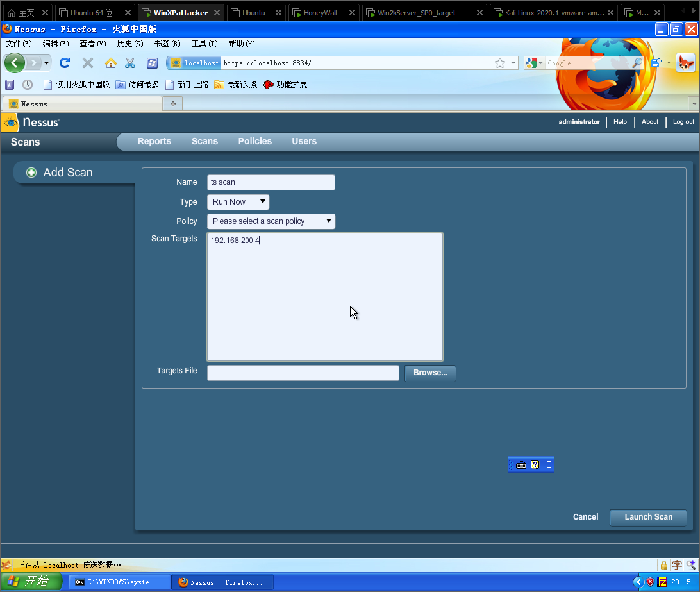Click inside the Scan Targets textarea

coord(325,297)
